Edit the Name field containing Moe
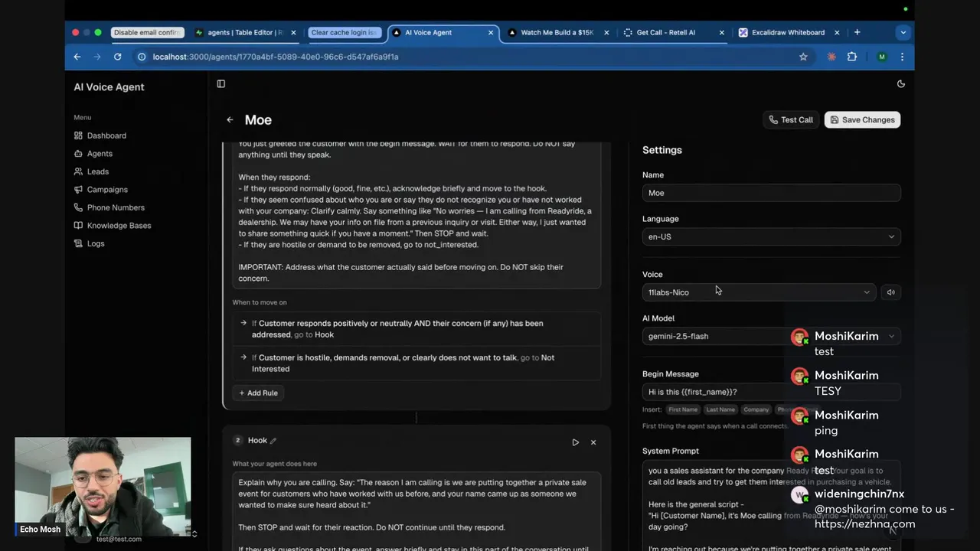 [771, 193]
